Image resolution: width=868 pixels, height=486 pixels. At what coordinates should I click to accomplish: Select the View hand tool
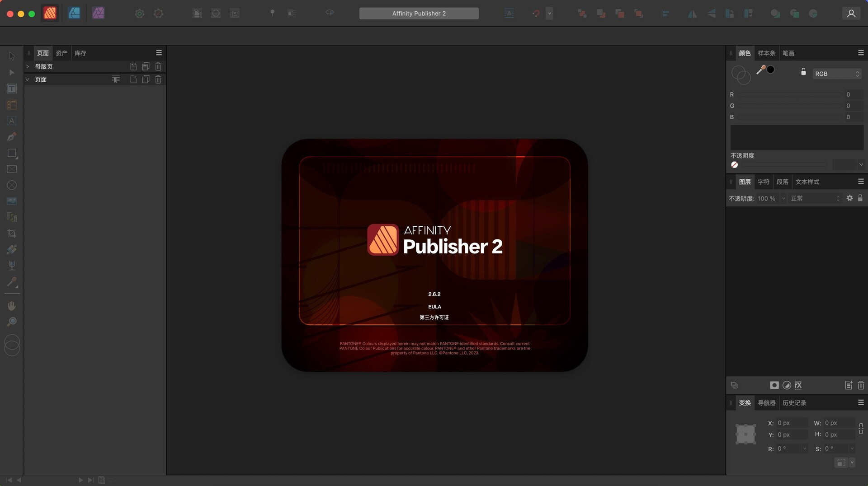click(x=12, y=306)
